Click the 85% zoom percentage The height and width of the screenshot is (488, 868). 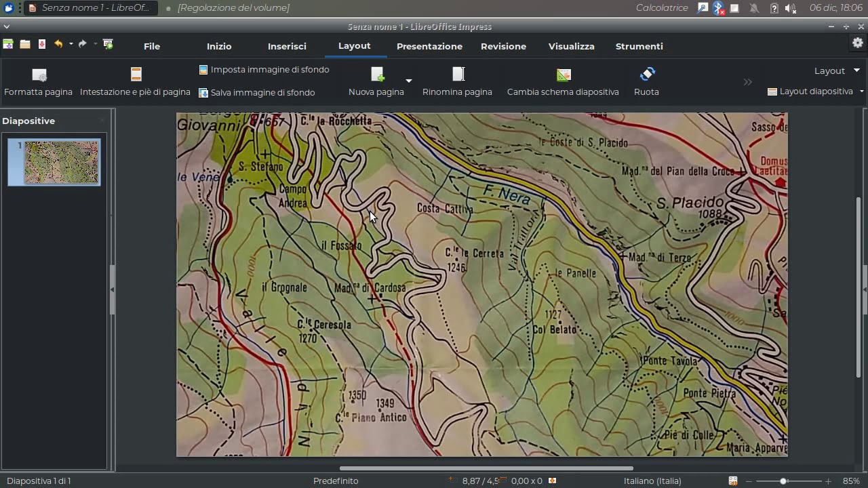(851, 481)
